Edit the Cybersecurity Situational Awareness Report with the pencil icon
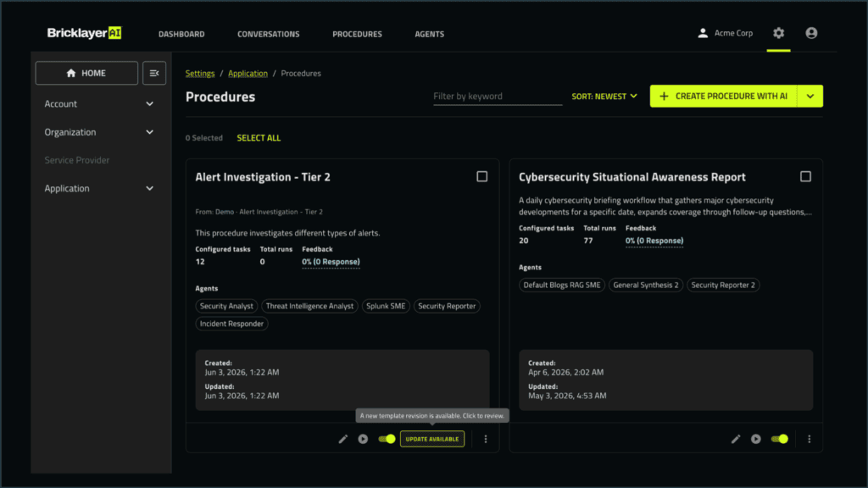 736,439
